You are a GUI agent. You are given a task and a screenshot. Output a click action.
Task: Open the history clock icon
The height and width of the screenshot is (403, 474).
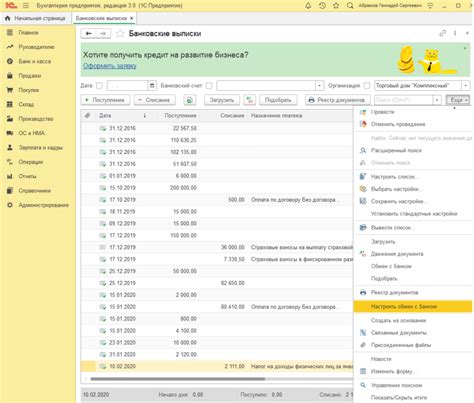[x=322, y=6]
